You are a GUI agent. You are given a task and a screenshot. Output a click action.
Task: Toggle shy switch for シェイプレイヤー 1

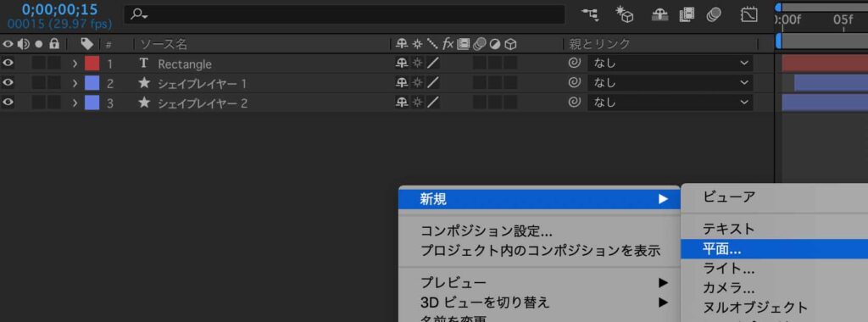click(401, 83)
